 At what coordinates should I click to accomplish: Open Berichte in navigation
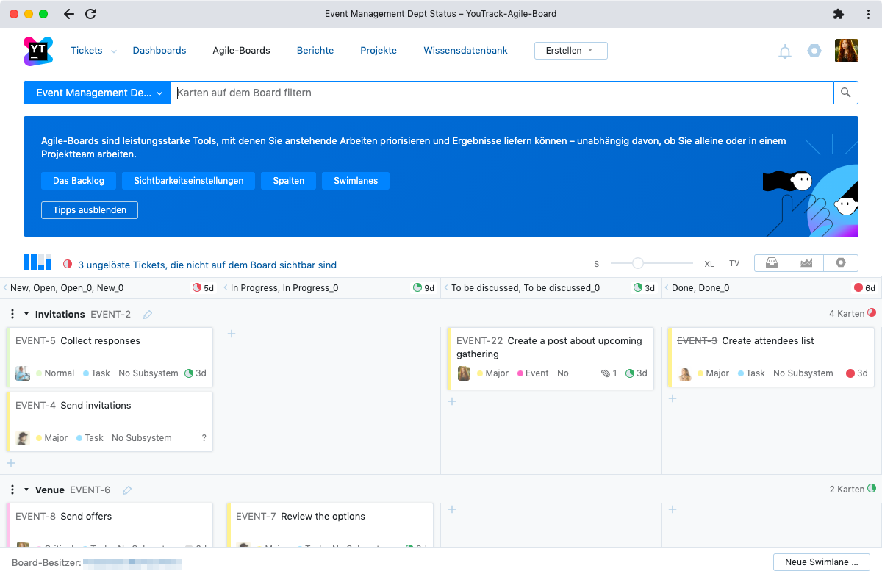[315, 51]
